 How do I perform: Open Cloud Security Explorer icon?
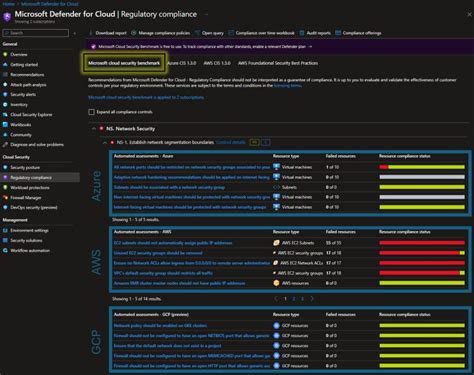click(x=5, y=114)
